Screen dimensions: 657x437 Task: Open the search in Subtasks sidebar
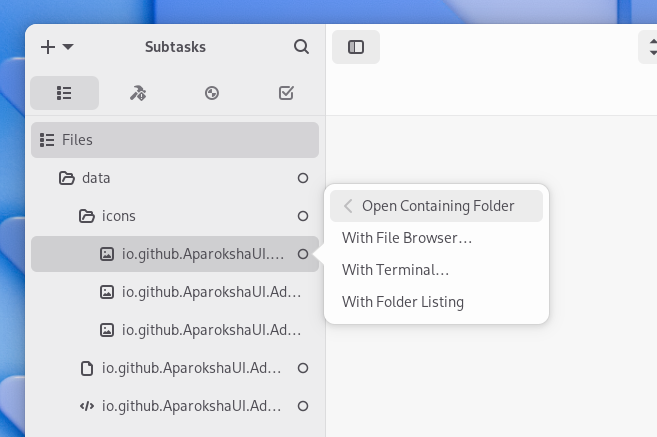(x=301, y=47)
